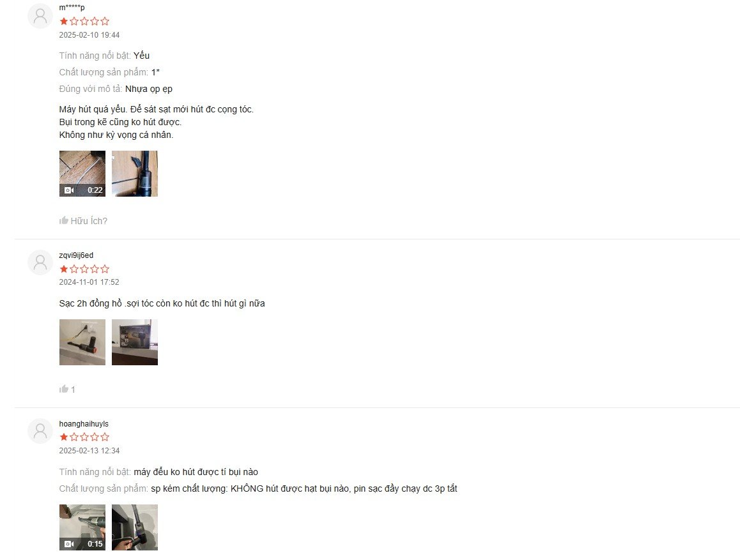Click the avatar icon of user zqvi9ij6ed

[40, 262]
